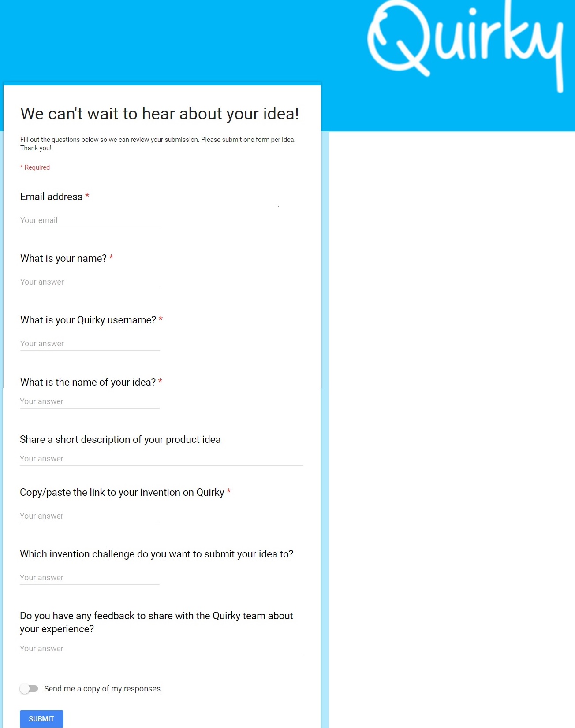Focus the invention link answer field
Viewport: 575px width, 728px height.
pyautogui.click(x=90, y=516)
